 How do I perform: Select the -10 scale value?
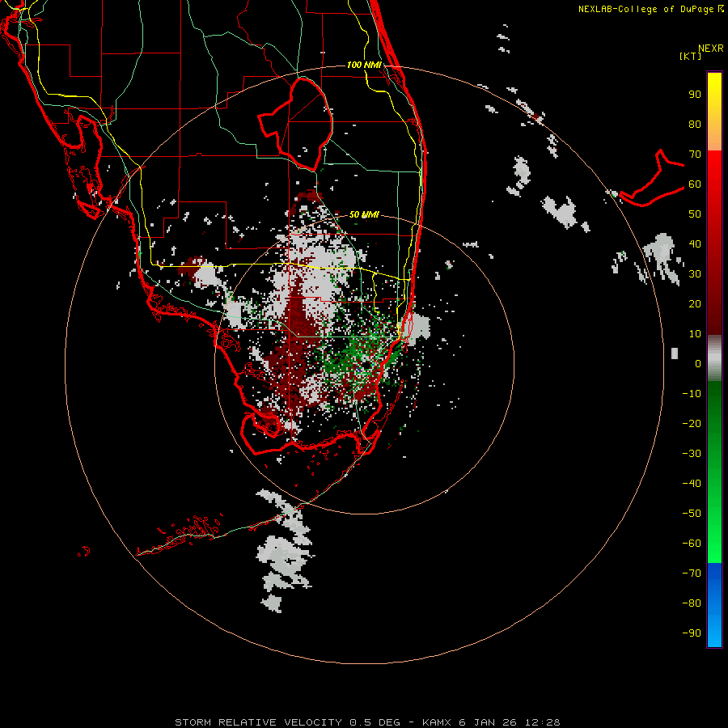pyautogui.click(x=692, y=394)
